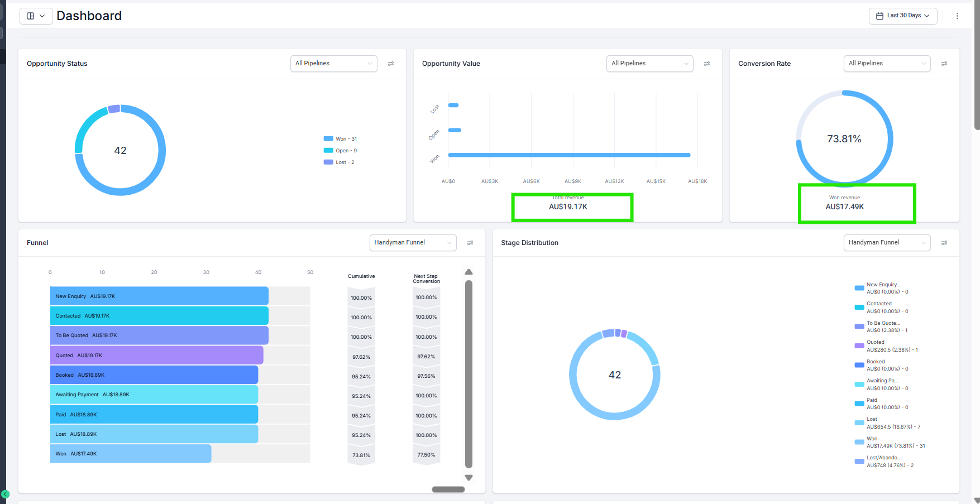
Task: Toggle Open - 9 legend entry
Action: click(x=340, y=151)
